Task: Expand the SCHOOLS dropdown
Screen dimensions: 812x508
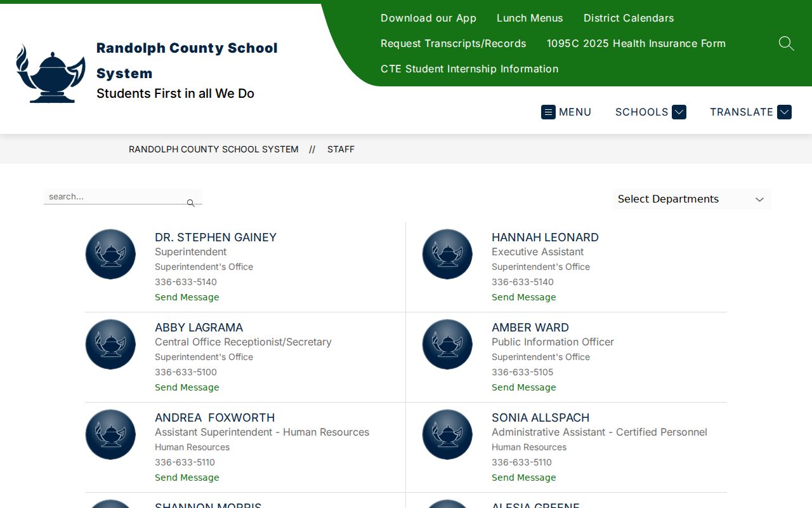Action: pyautogui.click(x=650, y=112)
